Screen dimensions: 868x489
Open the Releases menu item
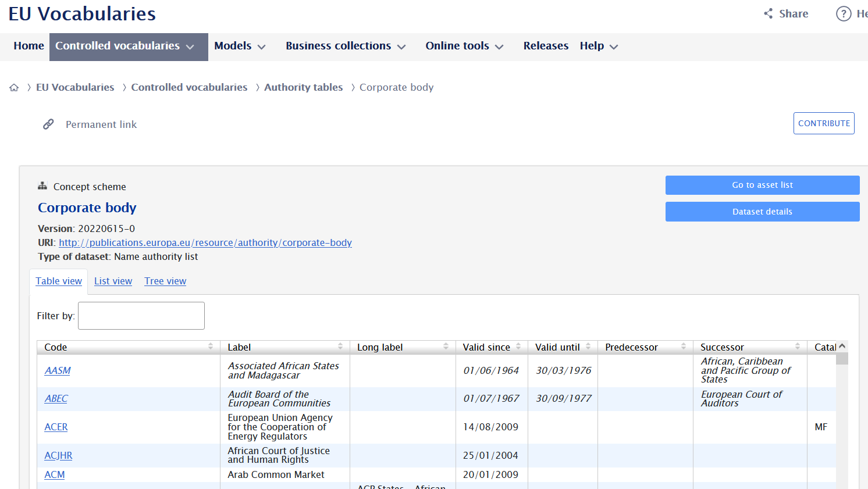pyautogui.click(x=546, y=46)
